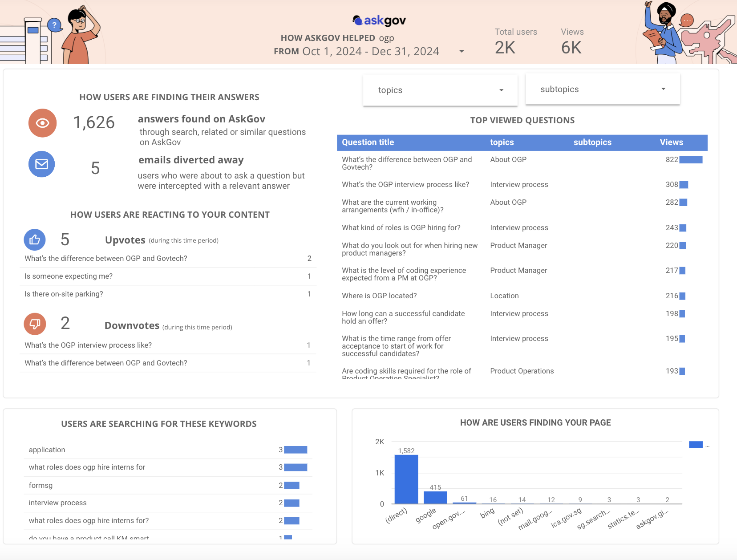Viewport: 737px width, 560px height.
Task: Click the blue thumbs-up Upvotes icon
Action: pyautogui.click(x=35, y=240)
